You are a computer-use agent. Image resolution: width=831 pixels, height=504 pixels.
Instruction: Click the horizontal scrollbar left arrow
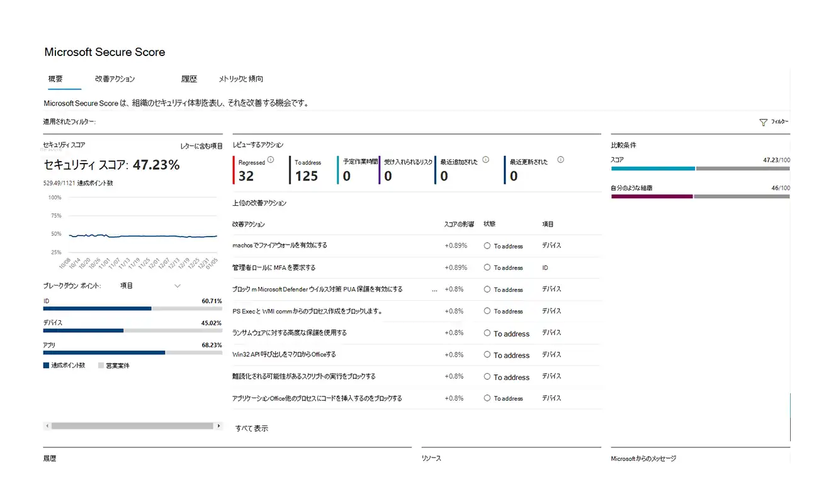pos(47,426)
